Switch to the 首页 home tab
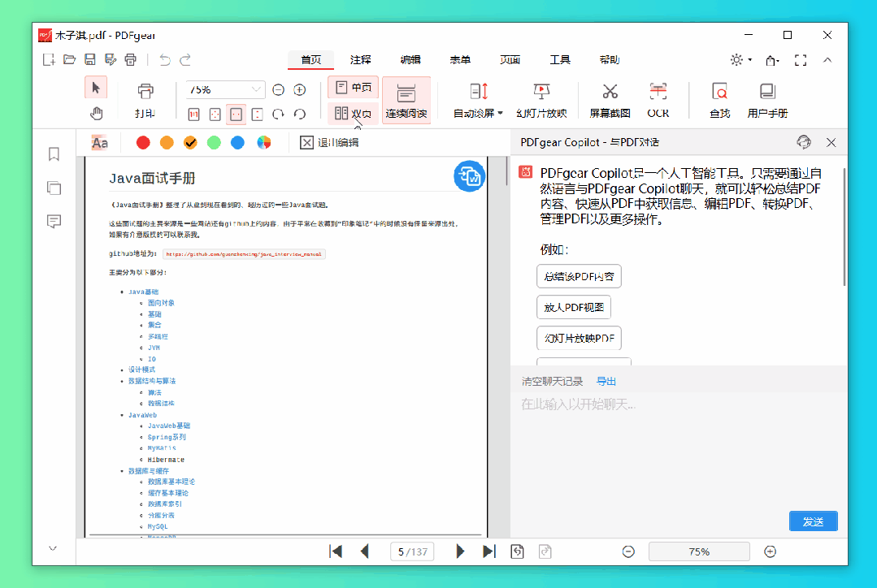Screen dimensions: 877x588 311,60
